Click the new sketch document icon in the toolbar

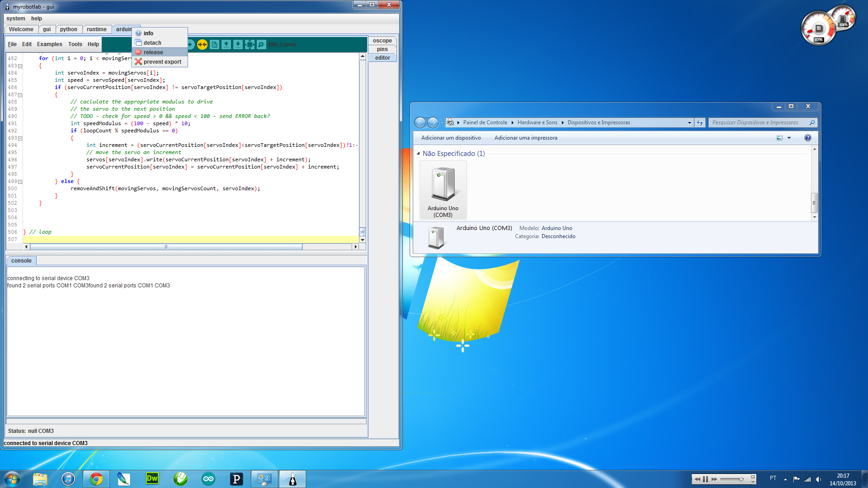coord(214,44)
